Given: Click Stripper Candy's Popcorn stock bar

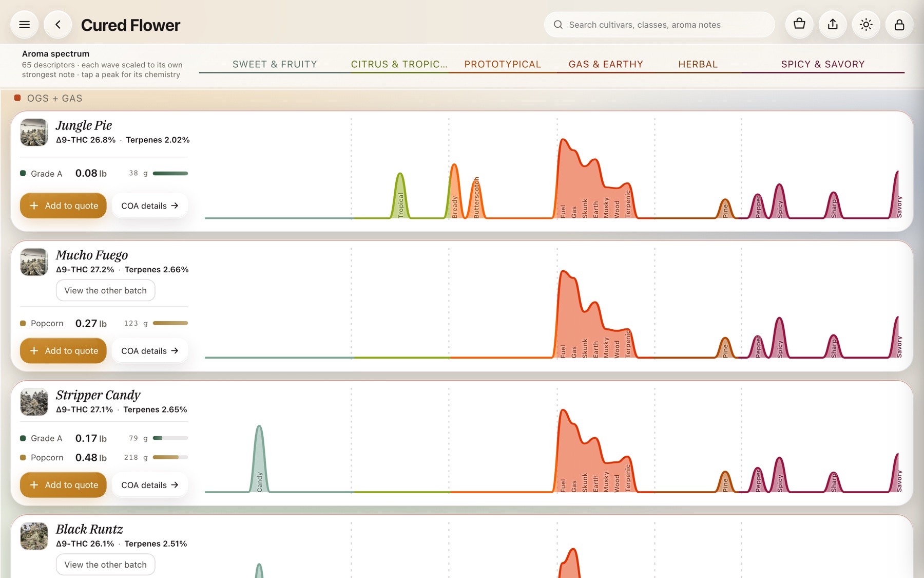Looking at the screenshot, I should [x=170, y=457].
